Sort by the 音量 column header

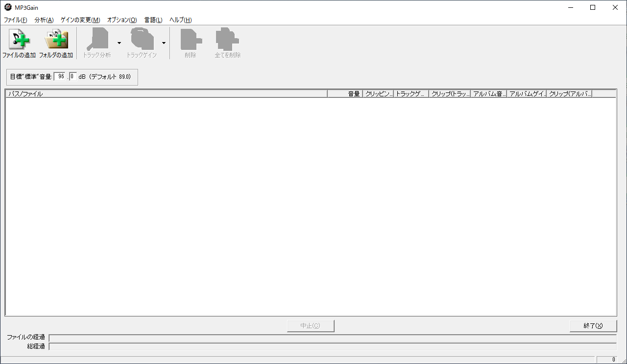[345, 94]
